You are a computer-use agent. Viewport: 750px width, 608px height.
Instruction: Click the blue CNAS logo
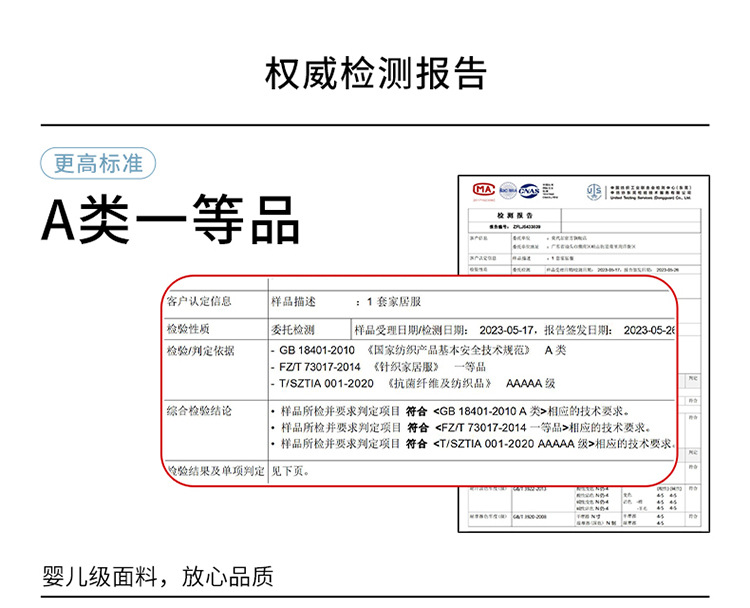[x=529, y=191]
